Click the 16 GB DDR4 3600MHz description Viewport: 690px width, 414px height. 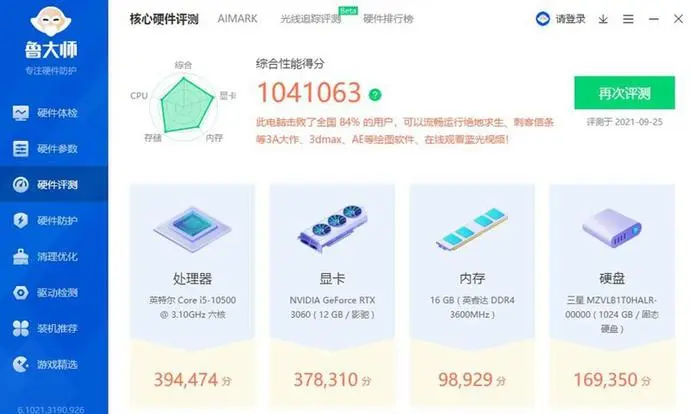(472, 307)
